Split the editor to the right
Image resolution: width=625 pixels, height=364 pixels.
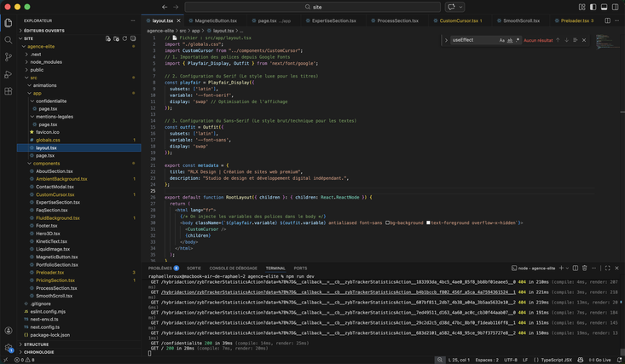coord(607,20)
